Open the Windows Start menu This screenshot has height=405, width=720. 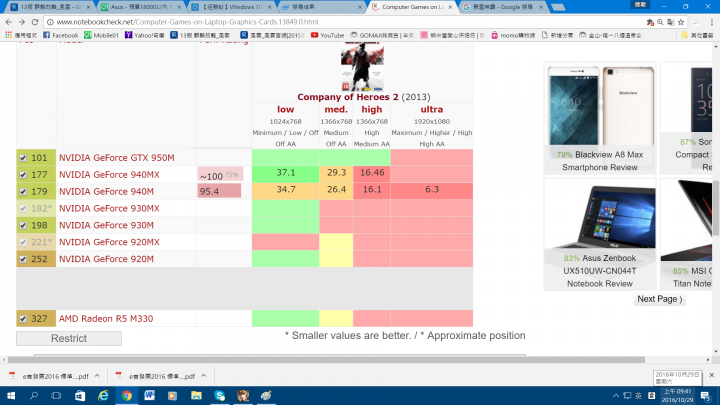tap(11, 395)
